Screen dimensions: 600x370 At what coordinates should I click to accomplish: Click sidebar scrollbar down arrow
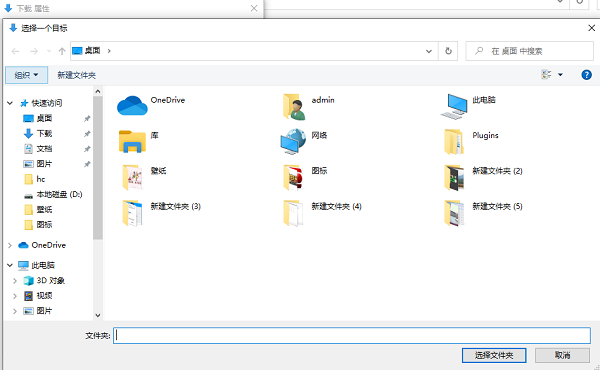coord(98,315)
